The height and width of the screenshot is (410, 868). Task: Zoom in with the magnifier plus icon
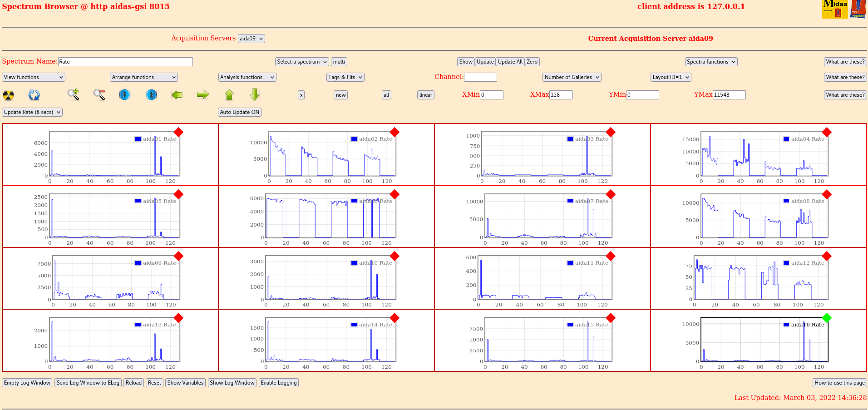tap(74, 94)
